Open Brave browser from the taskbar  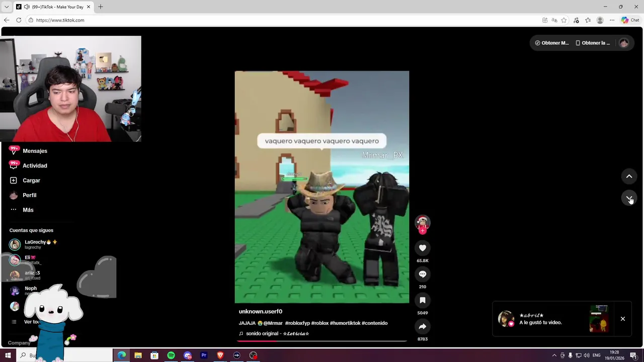point(220,355)
